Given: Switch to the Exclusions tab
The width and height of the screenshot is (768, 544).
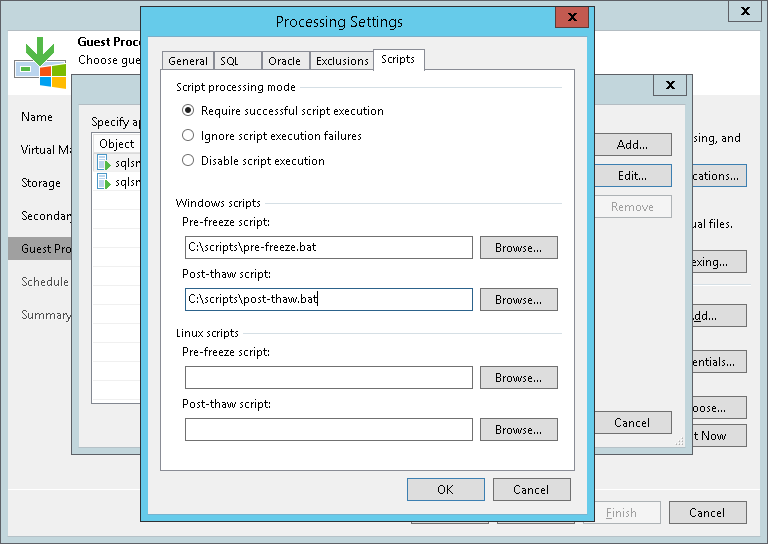Looking at the screenshot, I should 342,61.
